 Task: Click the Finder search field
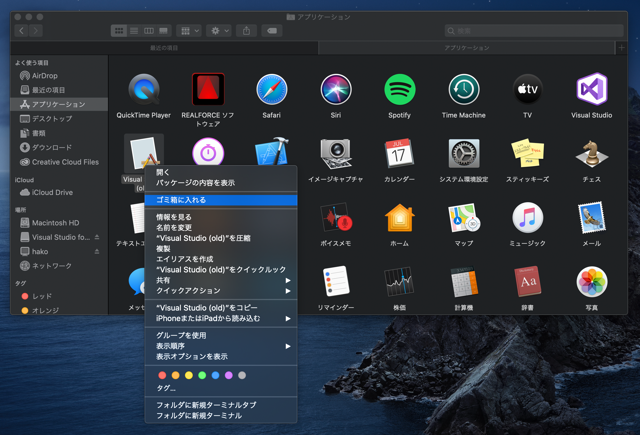tap(534, 31)
